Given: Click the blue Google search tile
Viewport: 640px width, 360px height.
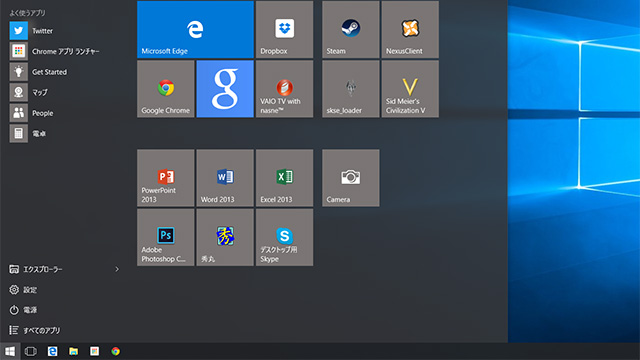Looking at the screenshot, I should [225, 89].
